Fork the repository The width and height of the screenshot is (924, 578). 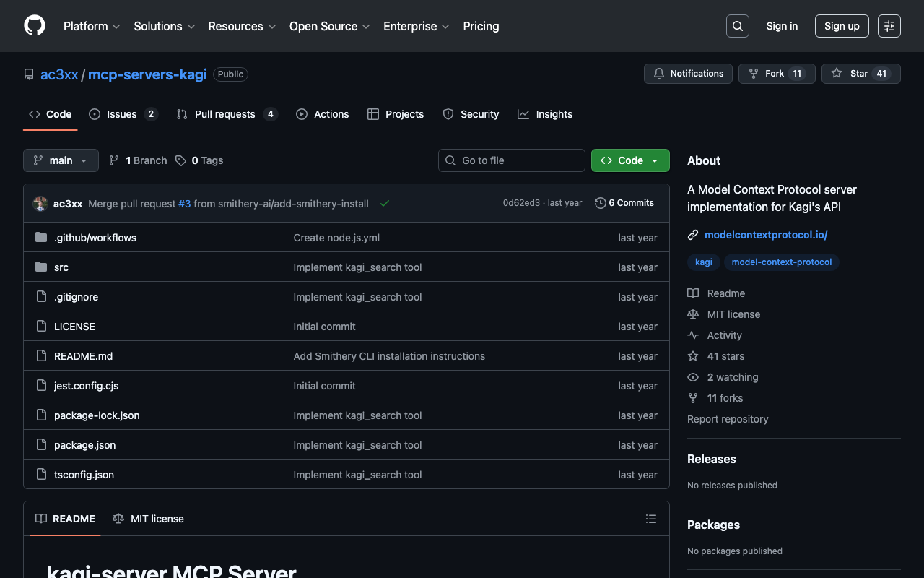point(775,74)
